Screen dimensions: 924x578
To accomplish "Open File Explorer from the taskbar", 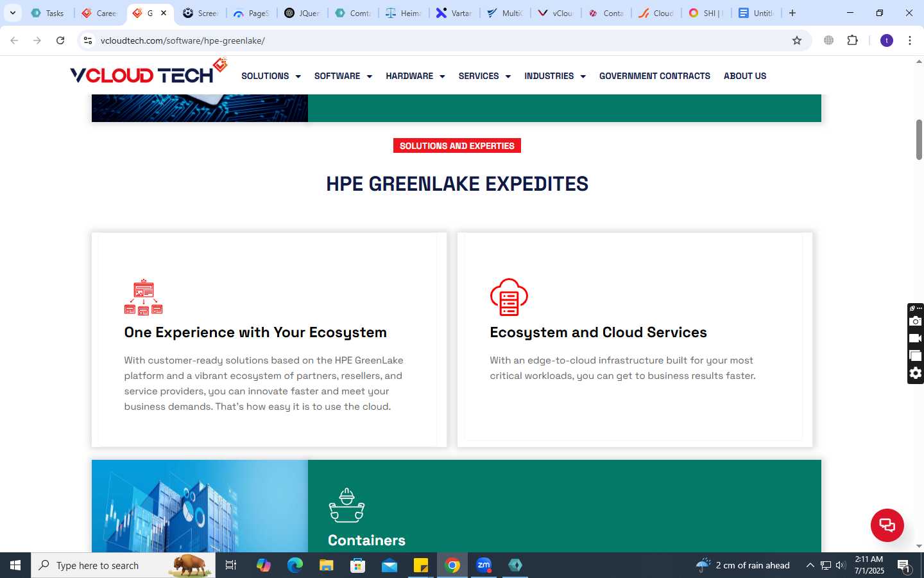I will click(327, 565).
